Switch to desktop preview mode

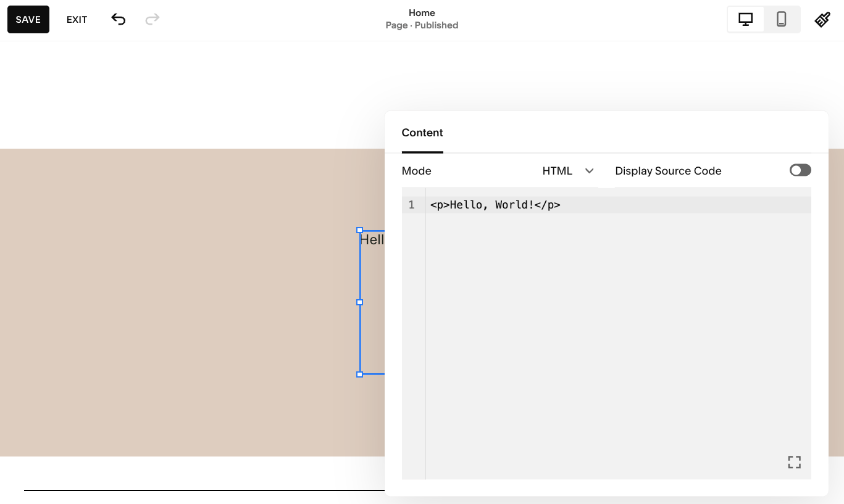pos(746,19)
